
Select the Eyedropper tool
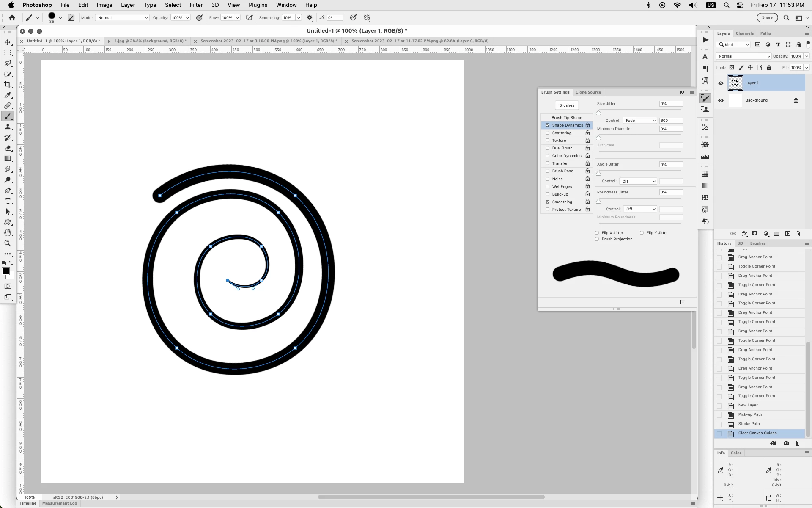[8, 95]
